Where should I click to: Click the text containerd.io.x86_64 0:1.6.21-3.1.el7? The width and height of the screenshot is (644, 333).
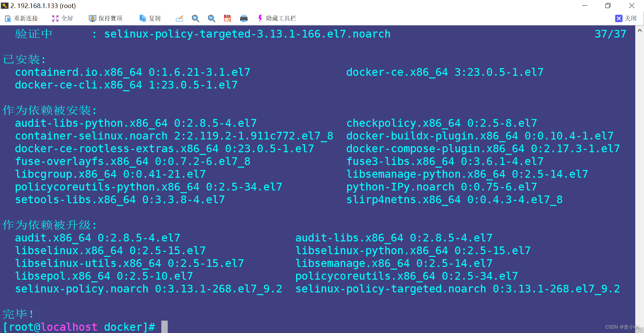[x=132, y=72]
